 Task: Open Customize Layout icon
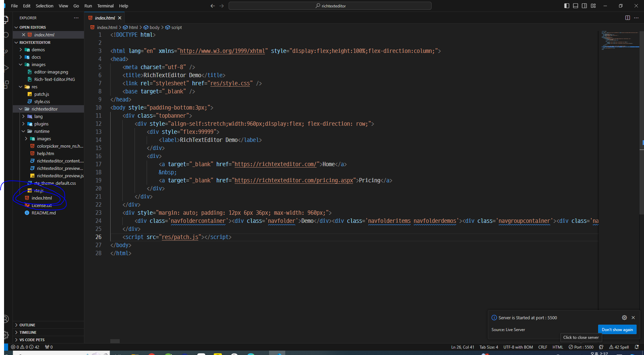pyautogui.click(x=593, y=6)
